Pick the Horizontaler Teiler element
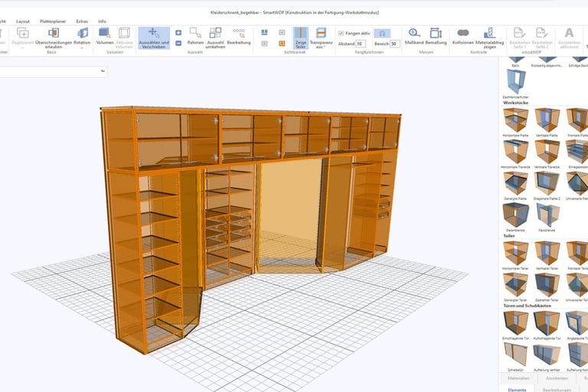Screen dimensions: 588x392 (515, 256)
